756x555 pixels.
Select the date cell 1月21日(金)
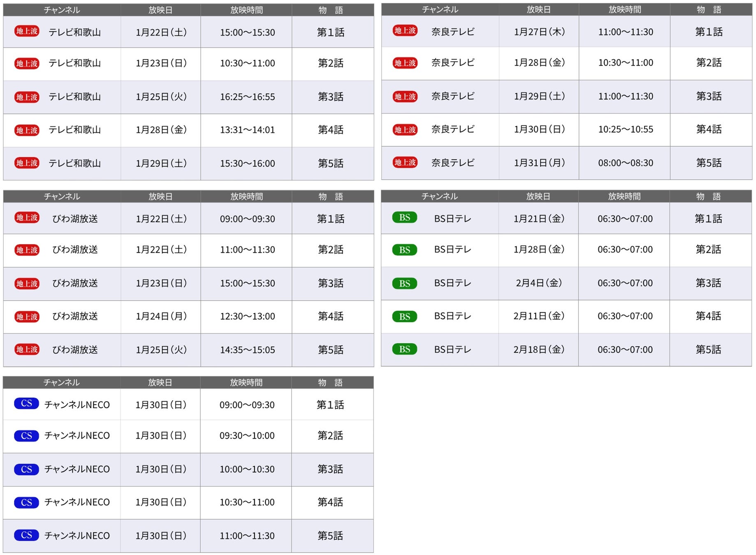539,219
